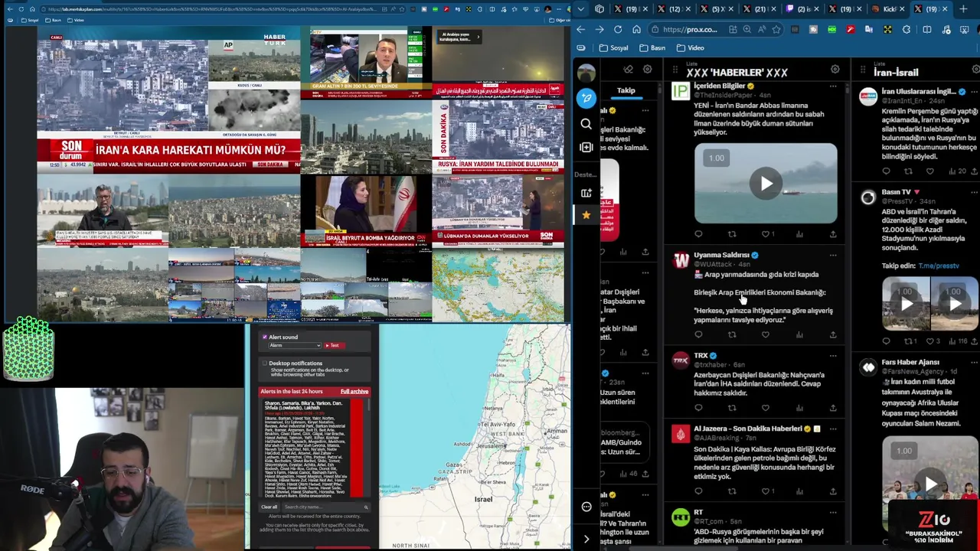Open the Uyanma Saldırısı account name
The height and width of the screenshot is (551, 980).
[721, 255]
